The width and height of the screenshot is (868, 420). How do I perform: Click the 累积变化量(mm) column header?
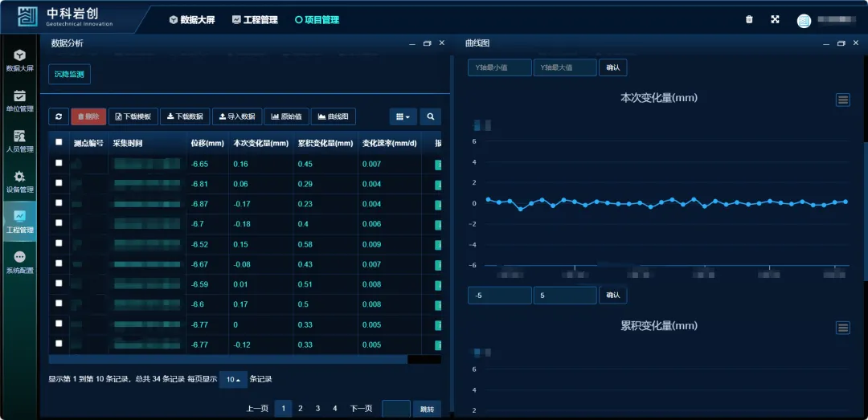coord(325,143)
